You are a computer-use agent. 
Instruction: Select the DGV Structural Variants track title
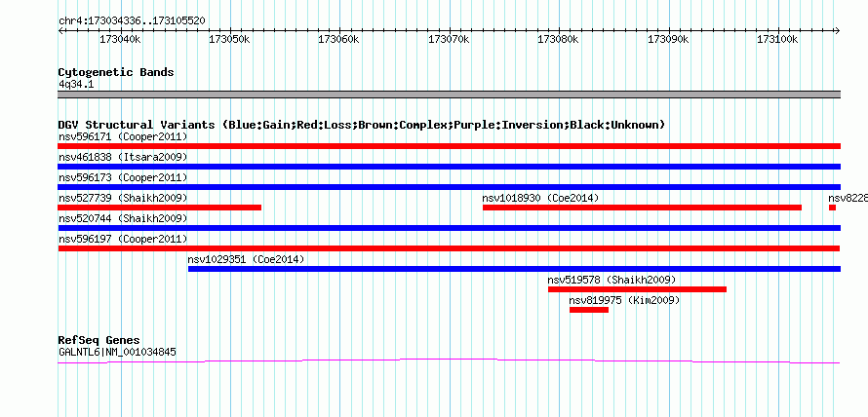click(362, 125)
